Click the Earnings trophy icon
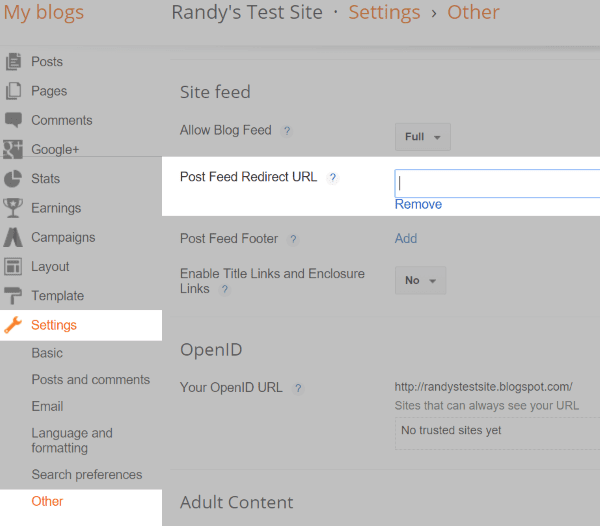 pos(13,208)
